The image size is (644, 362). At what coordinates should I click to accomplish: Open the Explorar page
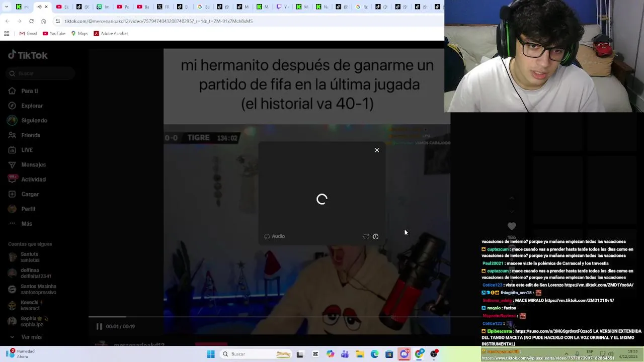coord(26,106)
